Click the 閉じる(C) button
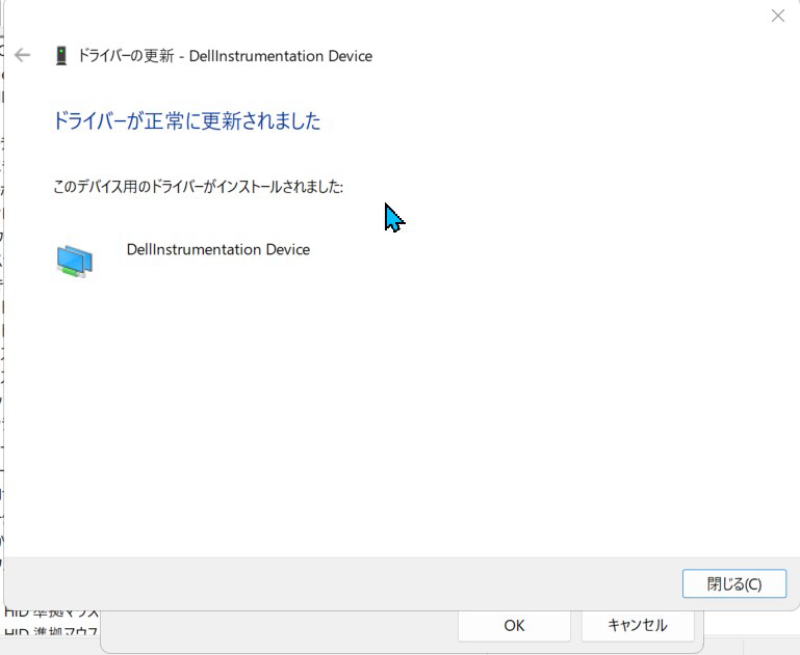 point(734,584)
